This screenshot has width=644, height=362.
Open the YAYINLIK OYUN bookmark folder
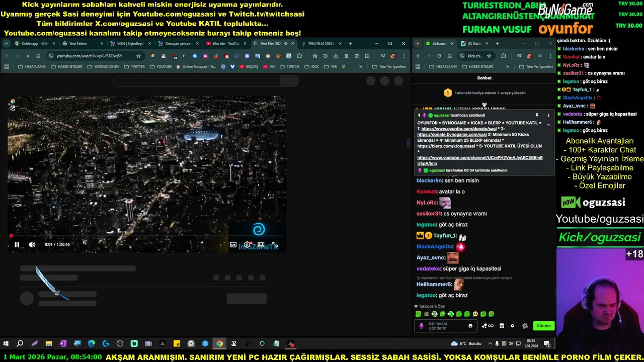[x=103, y=66]
